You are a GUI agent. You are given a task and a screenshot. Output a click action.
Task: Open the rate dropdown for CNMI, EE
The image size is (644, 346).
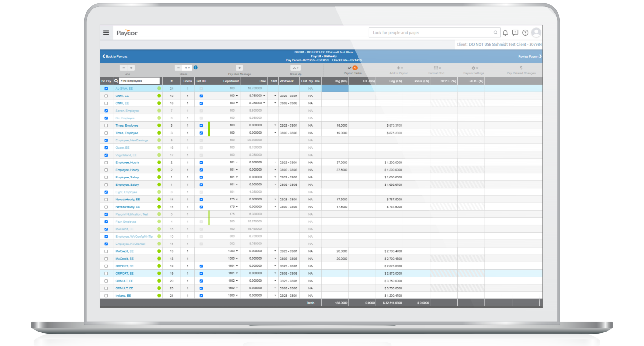click(264, 96)
